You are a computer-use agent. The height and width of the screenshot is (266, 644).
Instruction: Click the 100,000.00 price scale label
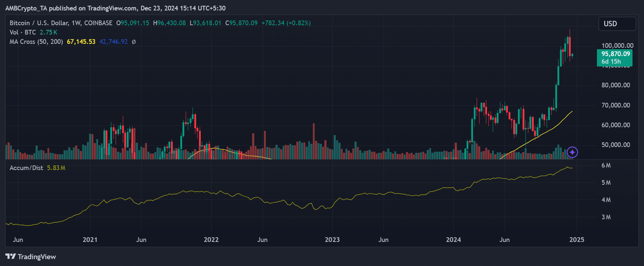pyautogui.click(x=617, y=46)
